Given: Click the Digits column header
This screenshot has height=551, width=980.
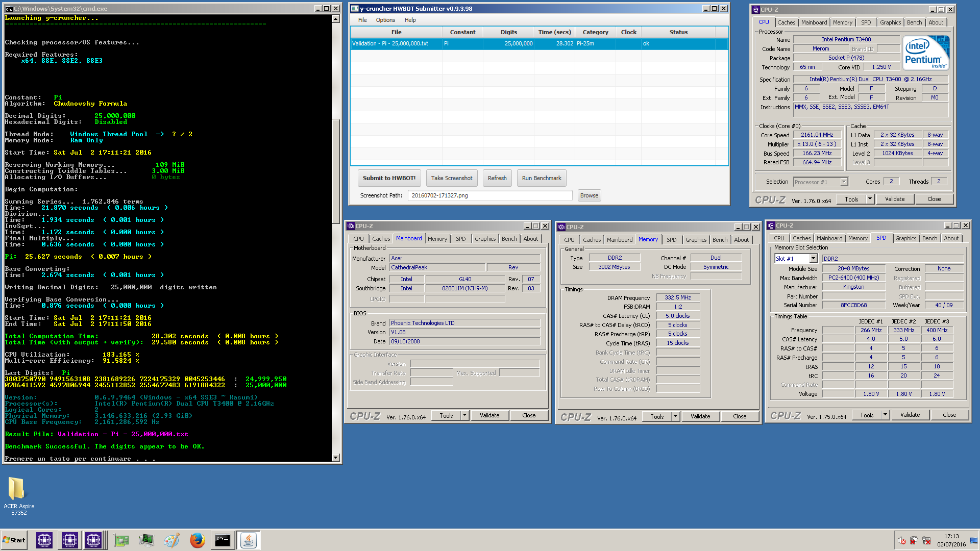Looking at the screenshot, I should click(508, 32).
